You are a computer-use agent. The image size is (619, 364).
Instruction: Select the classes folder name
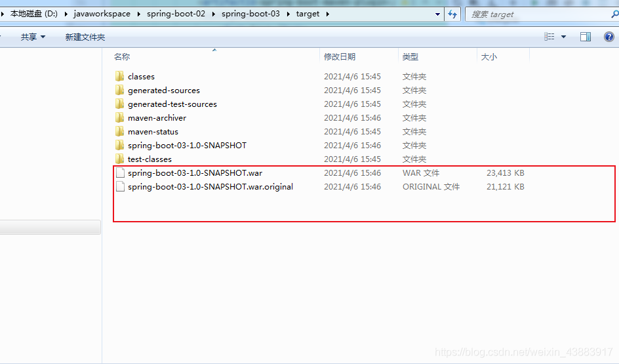click(141, 77)
